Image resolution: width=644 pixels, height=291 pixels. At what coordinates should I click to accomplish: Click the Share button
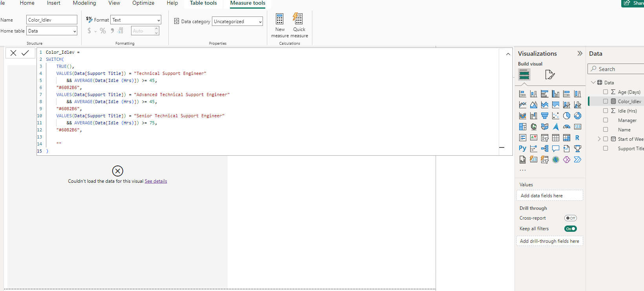(633, 3)
